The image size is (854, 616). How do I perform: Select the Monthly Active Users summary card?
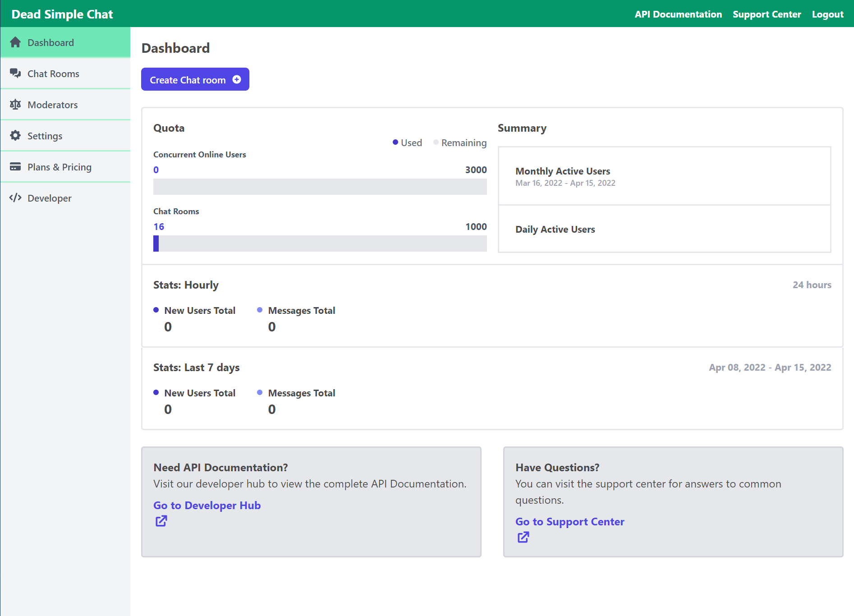[x=665, y=176]
